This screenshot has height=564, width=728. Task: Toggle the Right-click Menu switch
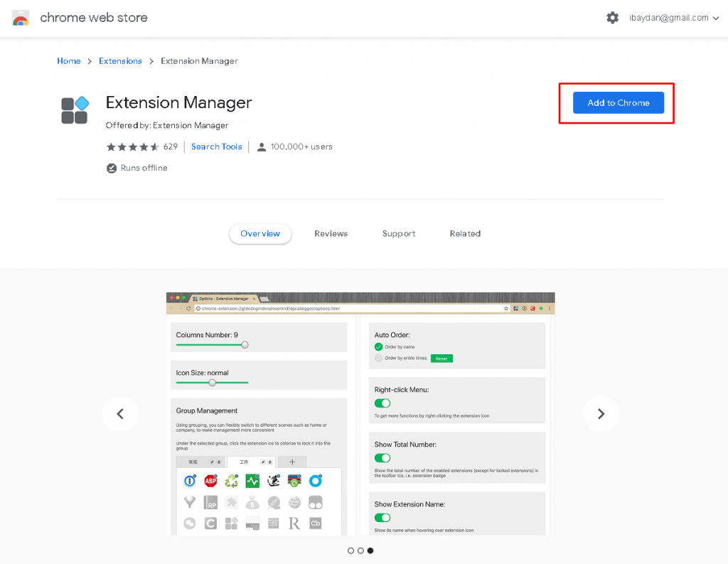pyautogui.click(x=382, y=403)
